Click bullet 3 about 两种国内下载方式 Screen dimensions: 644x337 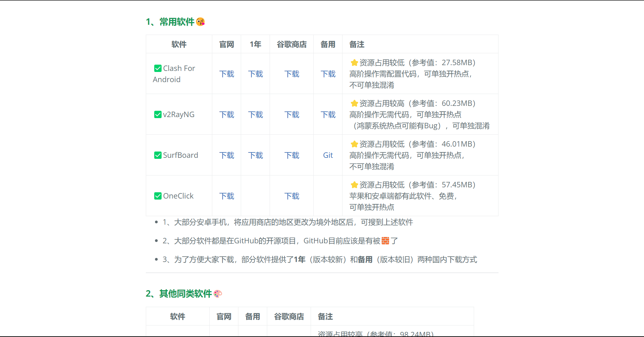pos(319,259)
